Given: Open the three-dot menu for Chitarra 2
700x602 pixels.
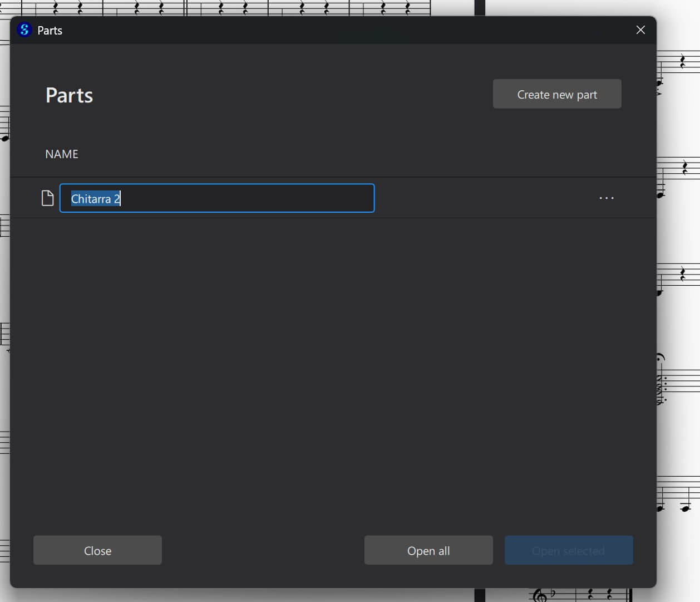Looking at the screenshot, I should click(x=606, y=198).
